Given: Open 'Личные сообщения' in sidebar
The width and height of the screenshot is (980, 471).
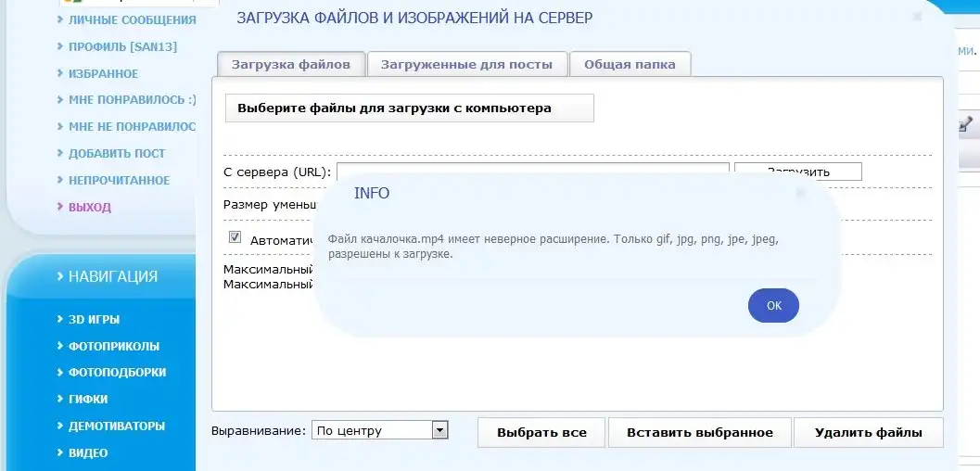Looking at the screenshot, I should [x=132, y=19].
